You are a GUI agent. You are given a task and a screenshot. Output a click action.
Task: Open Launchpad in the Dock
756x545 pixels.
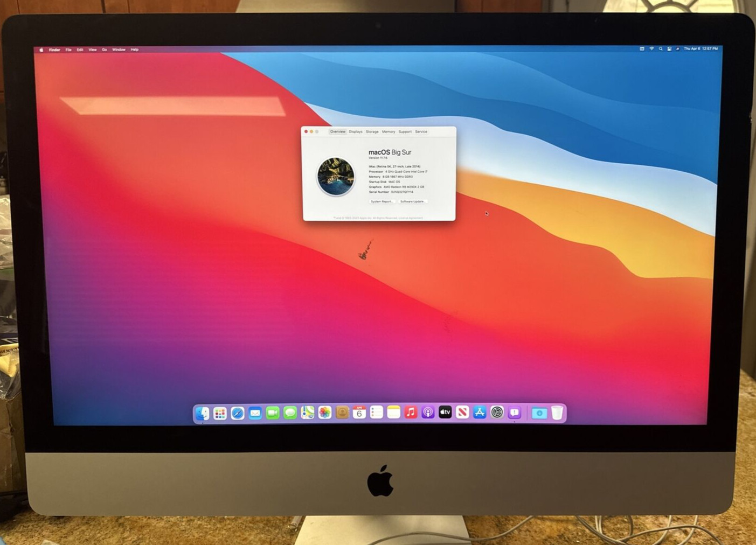point(220,413)
